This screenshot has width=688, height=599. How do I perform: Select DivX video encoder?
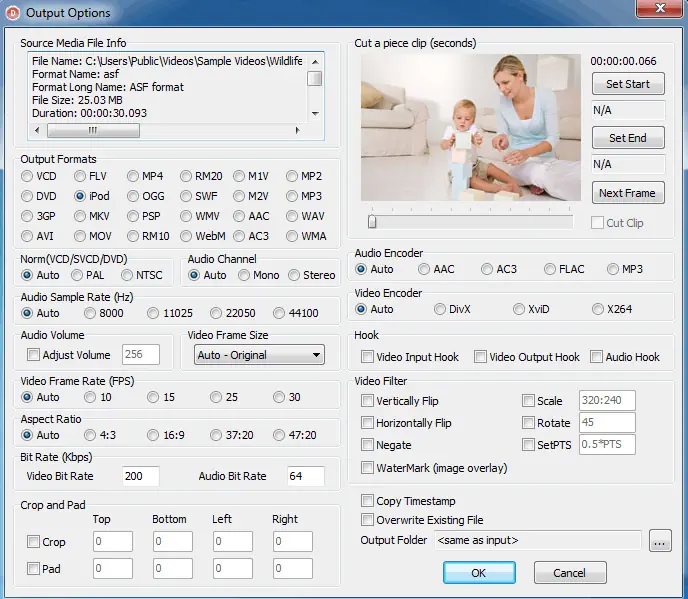click(x=440, y=309)
